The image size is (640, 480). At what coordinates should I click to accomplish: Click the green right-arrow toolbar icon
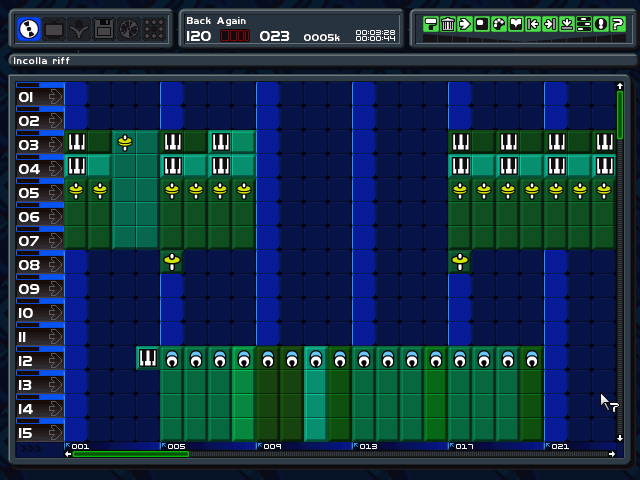(x=465, y=24)
